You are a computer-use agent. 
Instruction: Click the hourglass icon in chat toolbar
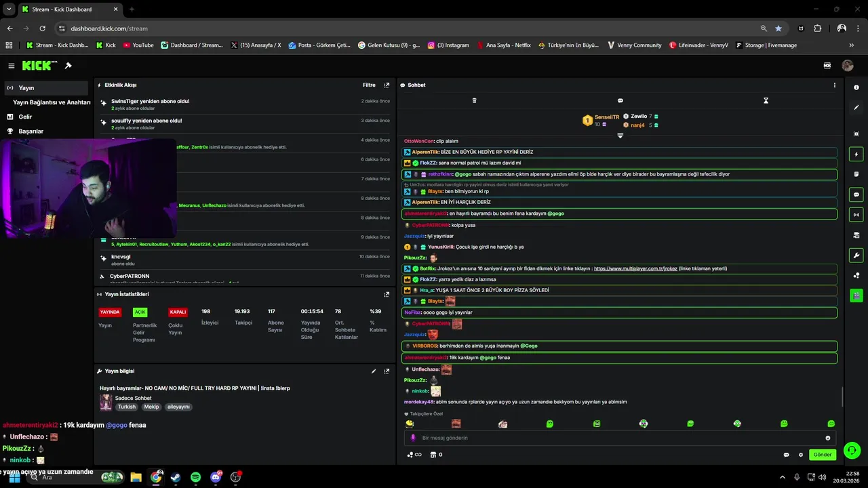coord(766,100)
